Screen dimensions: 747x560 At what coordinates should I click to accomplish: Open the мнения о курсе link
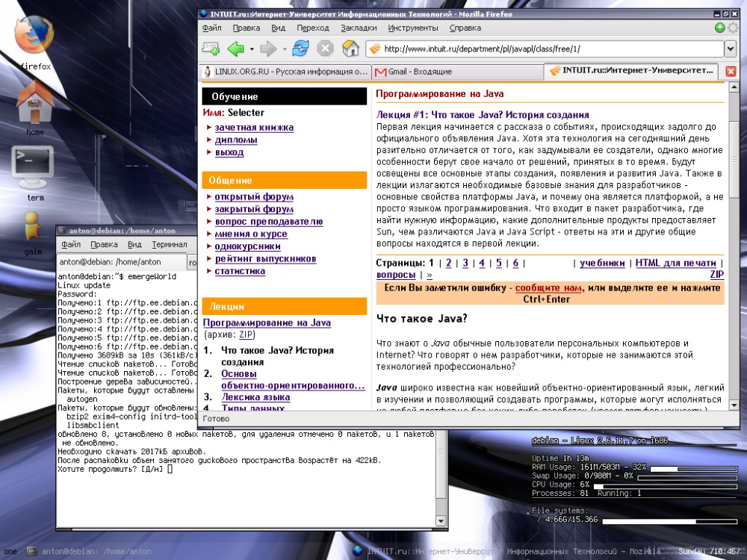click(250, 233)
